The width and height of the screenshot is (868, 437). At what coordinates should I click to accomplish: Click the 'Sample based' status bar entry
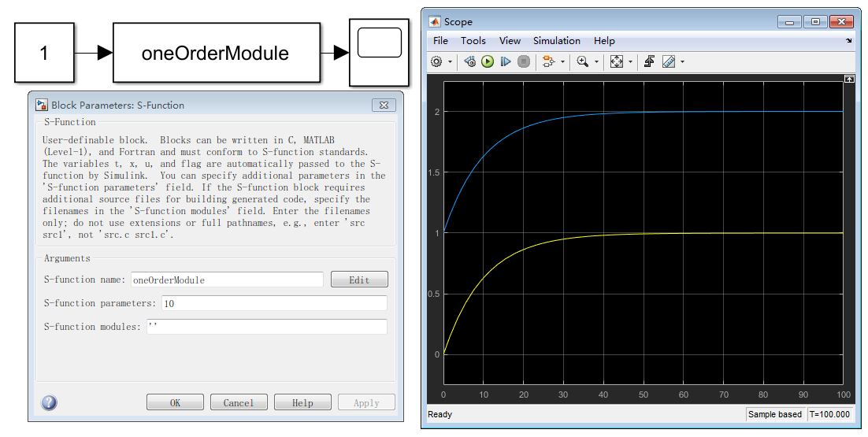point(775,414)
